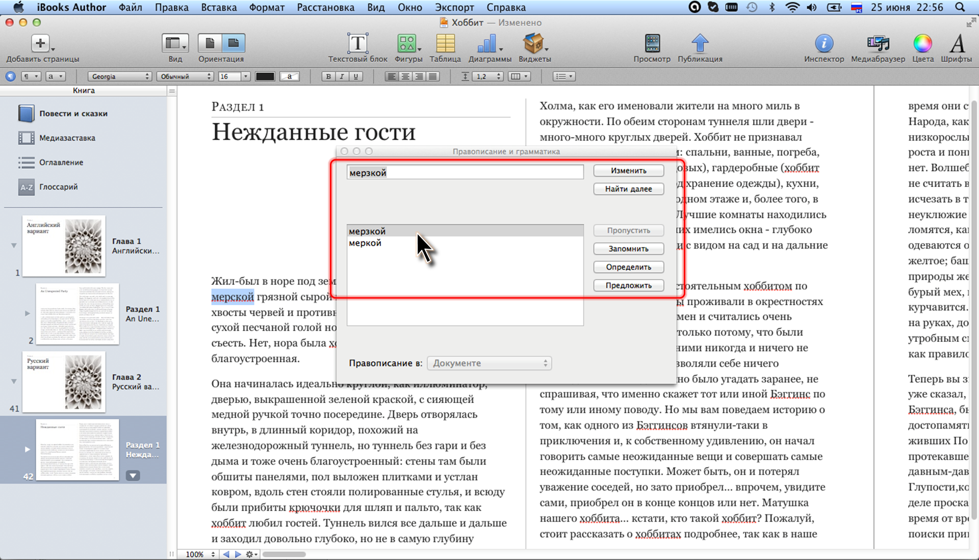The height and width of the screenshot is (560, 979).
Task: Open the Экспорт menu
Action: (x=454, y=7)
